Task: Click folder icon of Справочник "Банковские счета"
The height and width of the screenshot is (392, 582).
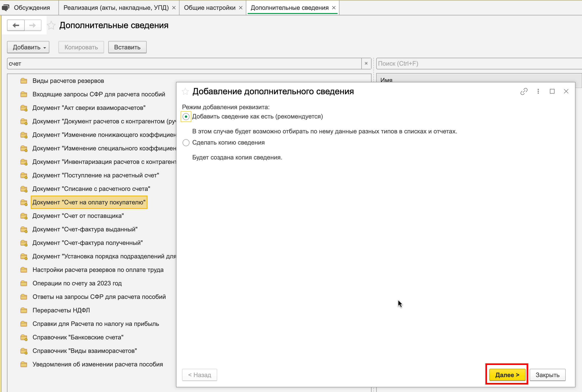Action: click(x=24, y=337)
